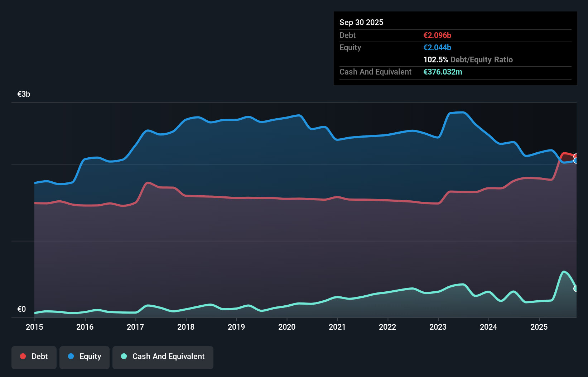The width and height of the screenshot is (588, 377).
Task: Select the teal Cash endpoint marker on chart
Action: pos(575,289)
